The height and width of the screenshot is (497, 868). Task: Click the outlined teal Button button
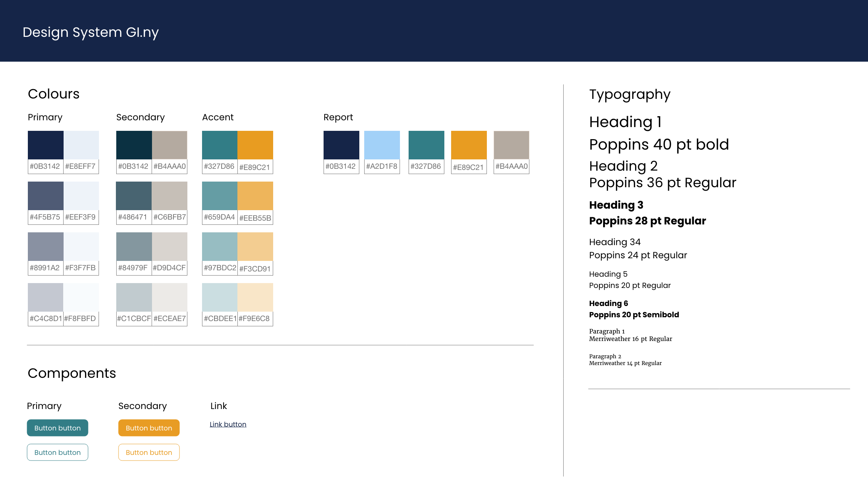(x=57, y=452)
